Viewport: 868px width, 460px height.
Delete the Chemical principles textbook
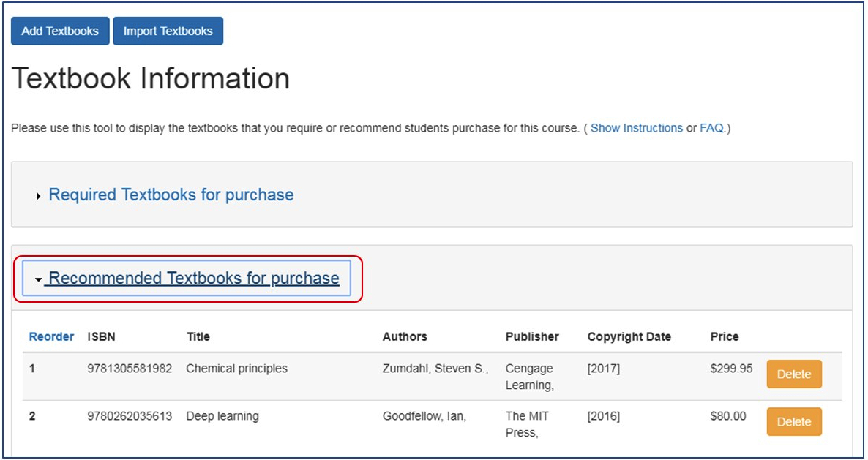[x=793, y=374]
